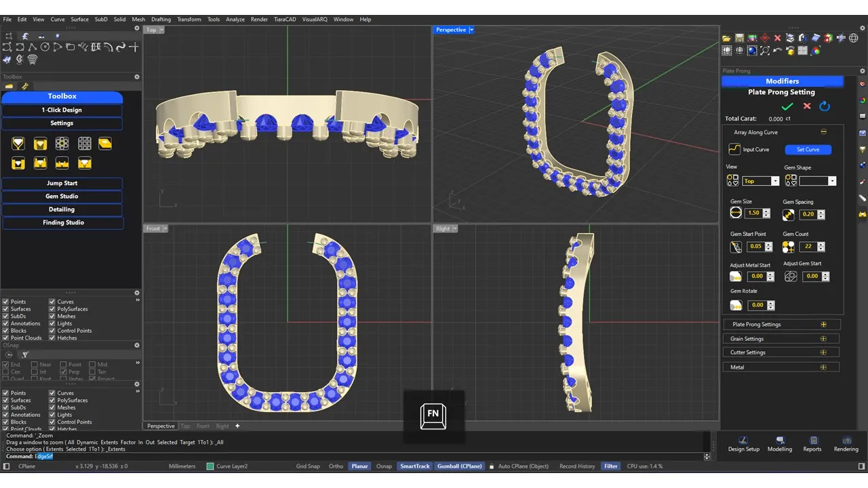Click the blue reset arrow icon

pyautogui.click(x=825, y=106)
